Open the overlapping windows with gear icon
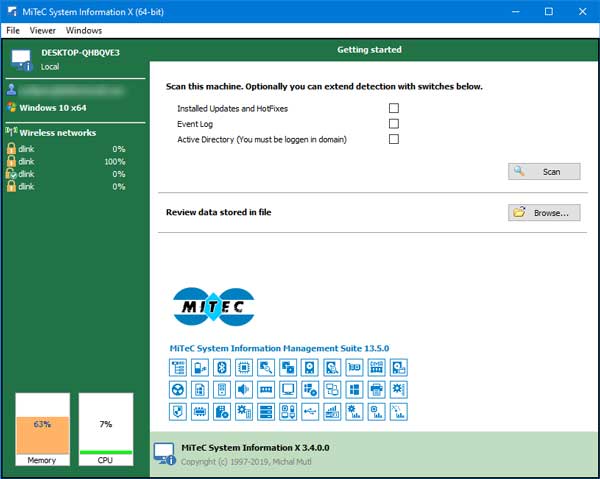The image size is (600, 479). [288, 367]
